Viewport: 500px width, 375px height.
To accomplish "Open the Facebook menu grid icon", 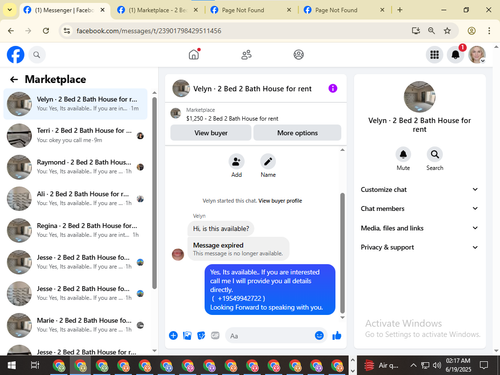I will tap(434, 55).
